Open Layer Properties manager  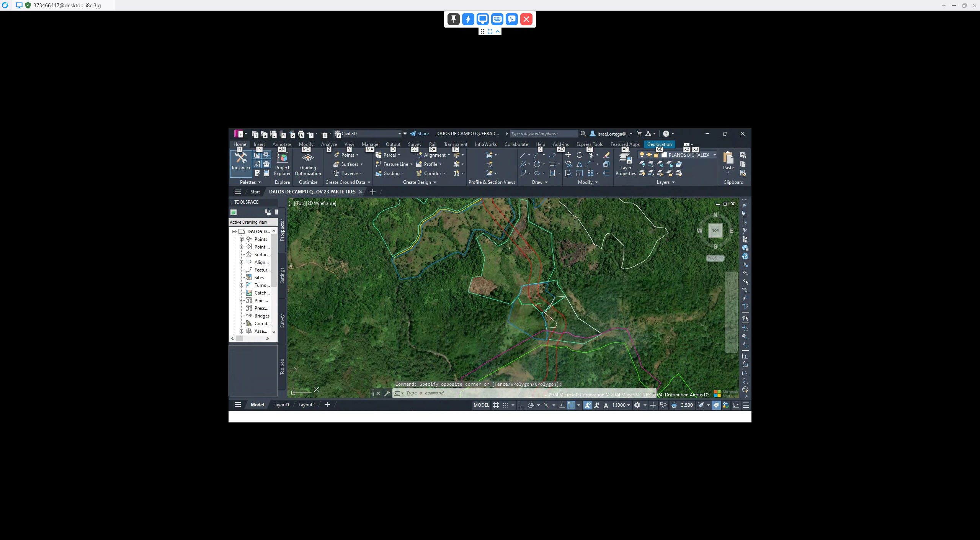click(626, 164)
